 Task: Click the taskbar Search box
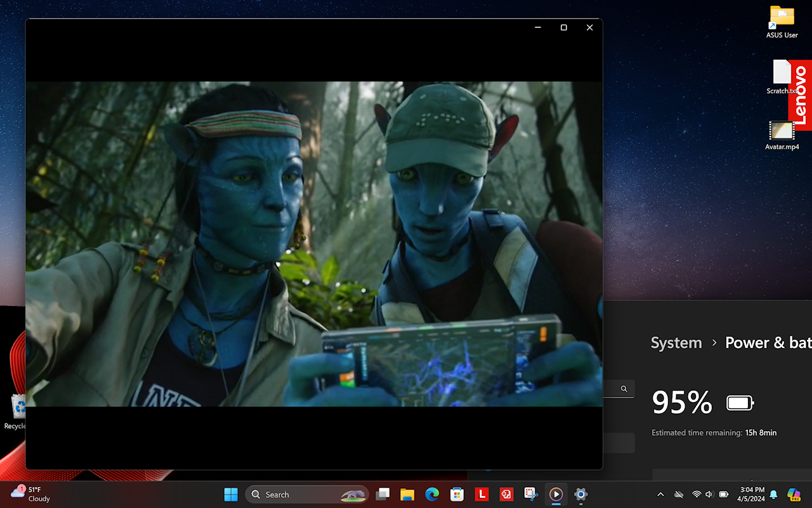pos(307,494)
